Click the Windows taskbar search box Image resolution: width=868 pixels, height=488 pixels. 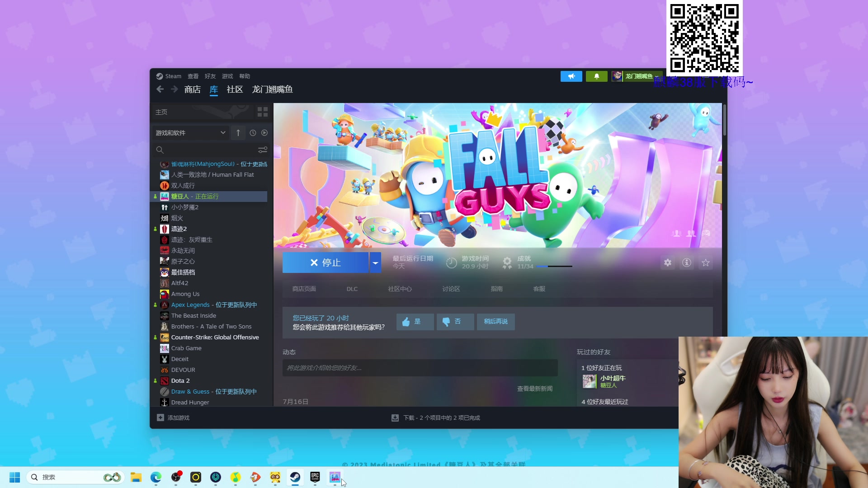[x=75, y=477]
